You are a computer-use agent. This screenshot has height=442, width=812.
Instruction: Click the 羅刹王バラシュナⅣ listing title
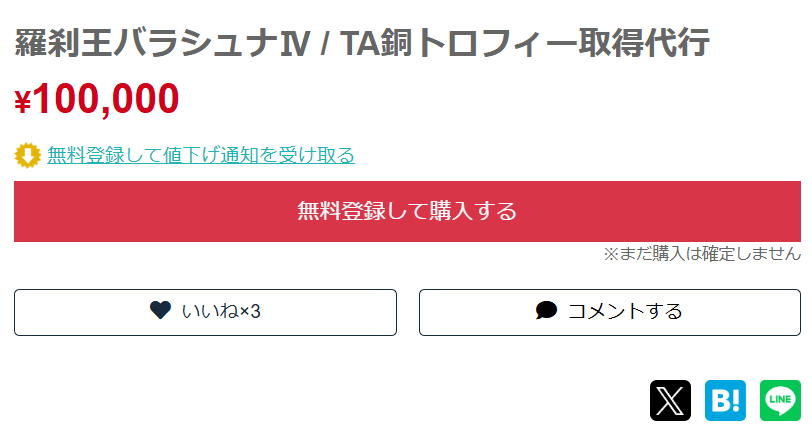(x=163, y=42)
